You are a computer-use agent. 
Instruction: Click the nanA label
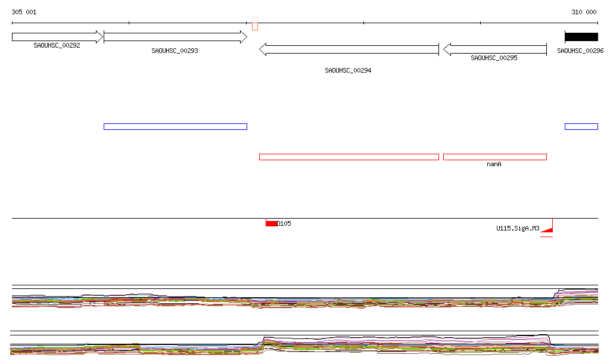(x=494, y=164)
